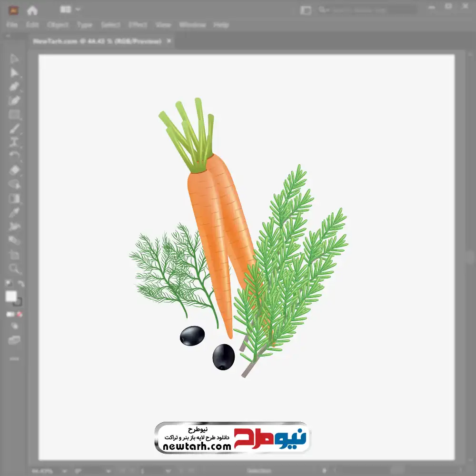This screenshot has width=476, height=476.
Task: Swap fill and stroke colors
Action: (21, 284)
